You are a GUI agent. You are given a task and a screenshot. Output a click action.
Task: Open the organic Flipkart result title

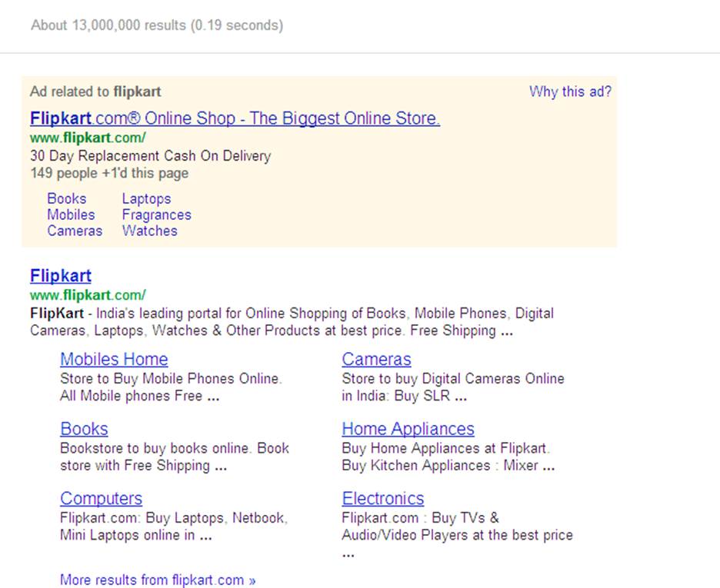pyautogui.click(x=61, y=276)
